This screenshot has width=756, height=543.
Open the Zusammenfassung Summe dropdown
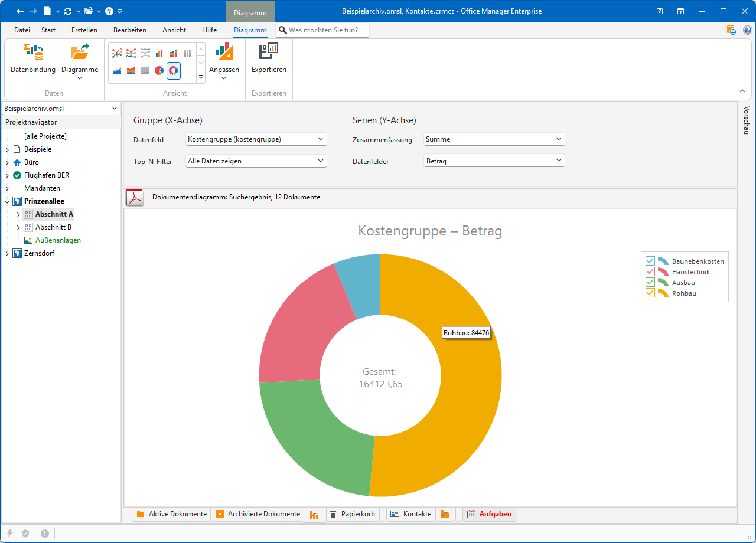point(494,139)
